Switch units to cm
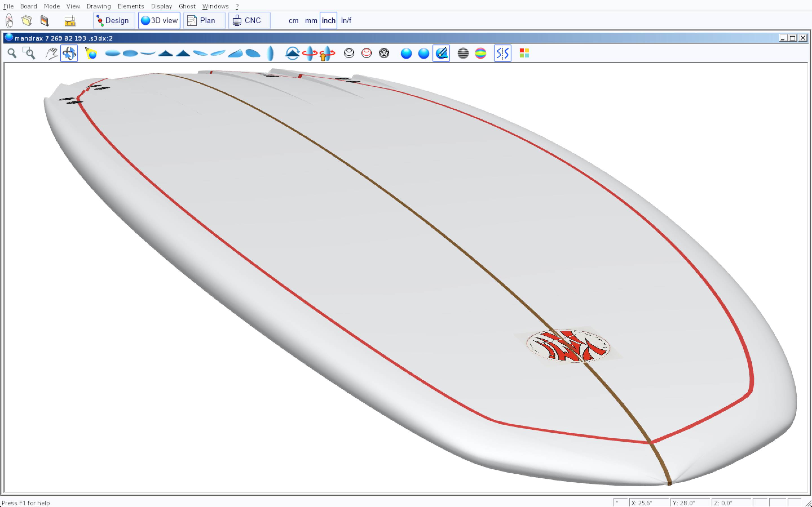The height and width of the screenshot is (507, 812). click(x=293, y=21)
